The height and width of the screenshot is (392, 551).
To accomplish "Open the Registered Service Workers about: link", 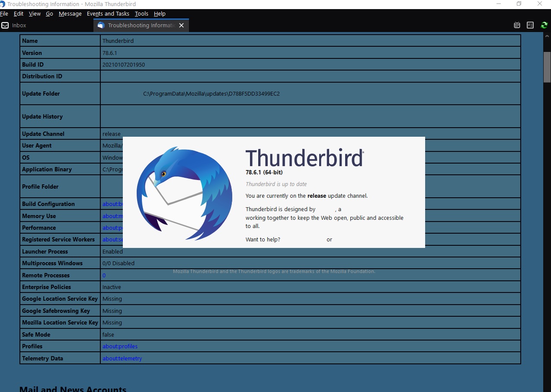I will pyautogui.click(x=112, y=240).
